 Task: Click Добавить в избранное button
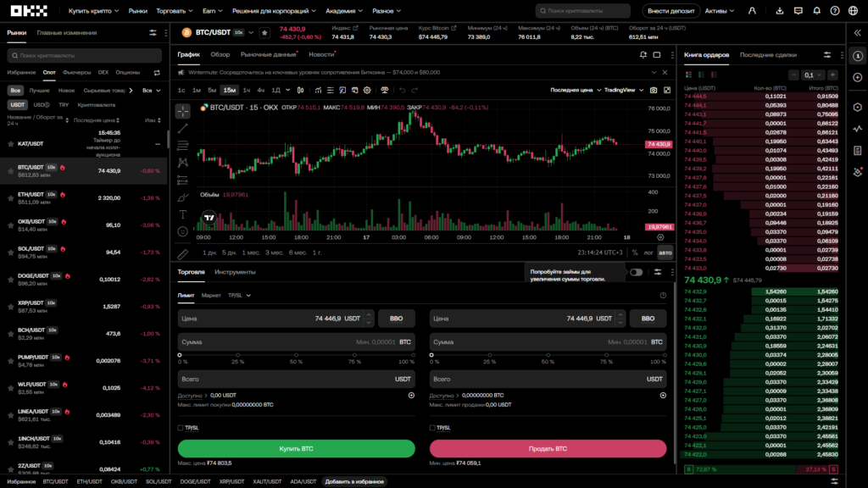354,481
